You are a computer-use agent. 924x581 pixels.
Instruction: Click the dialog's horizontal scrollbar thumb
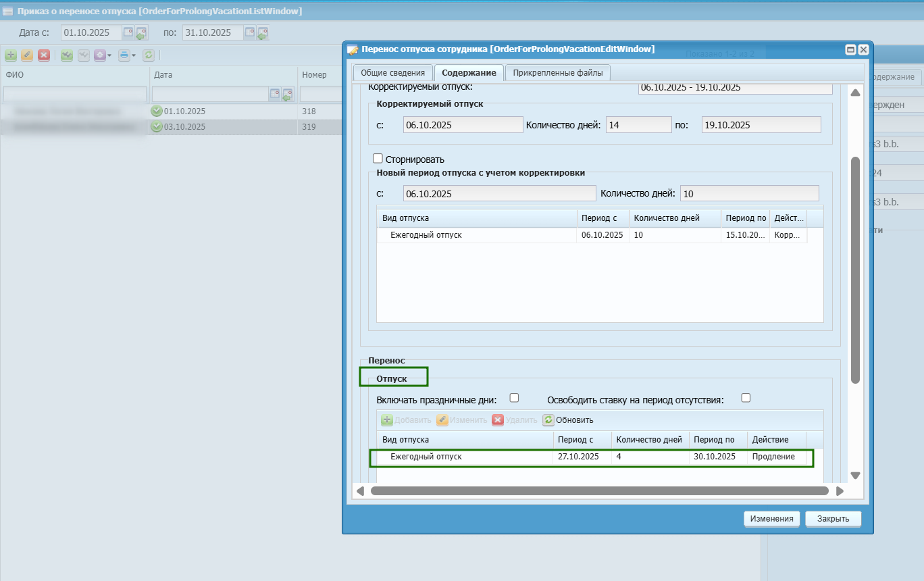coord(599,490)
